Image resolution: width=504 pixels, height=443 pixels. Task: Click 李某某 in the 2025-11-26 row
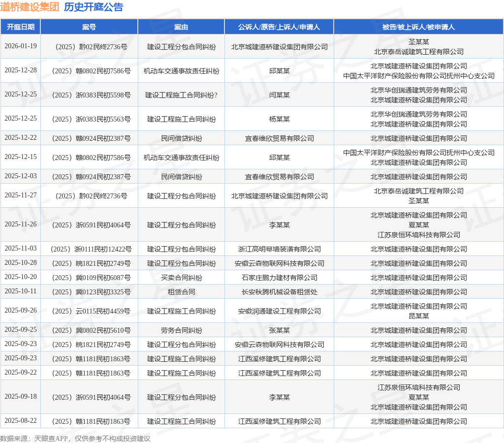280,225
